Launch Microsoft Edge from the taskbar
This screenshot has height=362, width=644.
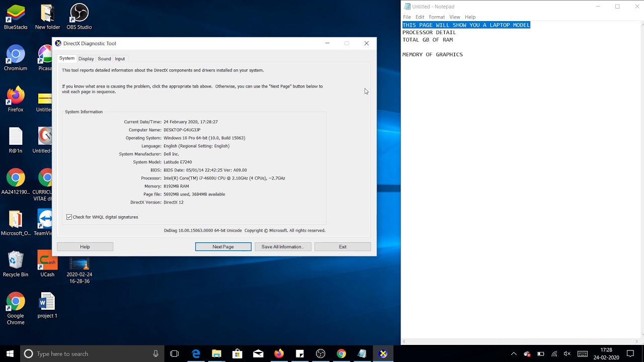[x=196, y=354]
